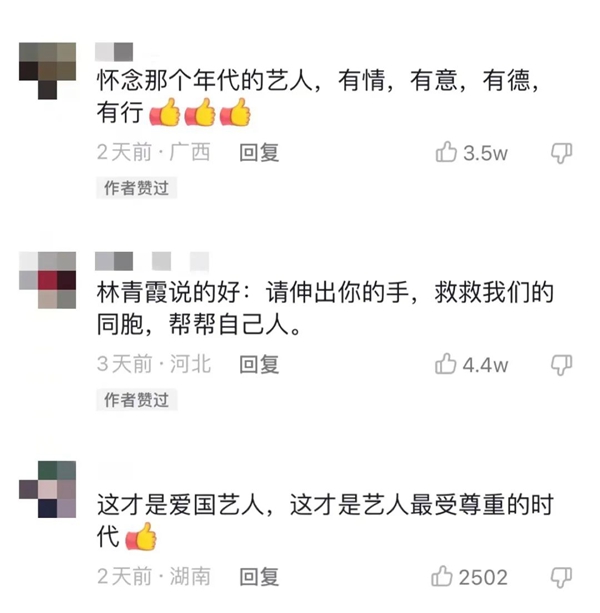This screenshot has height=613, width=600.
Task: Dislike the Guangxi user's comment
Action: (x=562, y=153)
